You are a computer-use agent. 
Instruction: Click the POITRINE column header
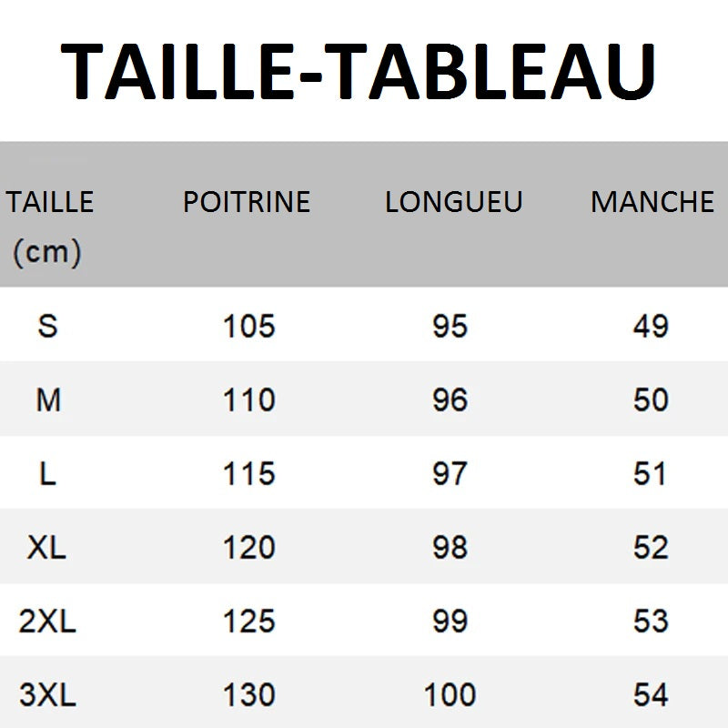click(247, 201)
